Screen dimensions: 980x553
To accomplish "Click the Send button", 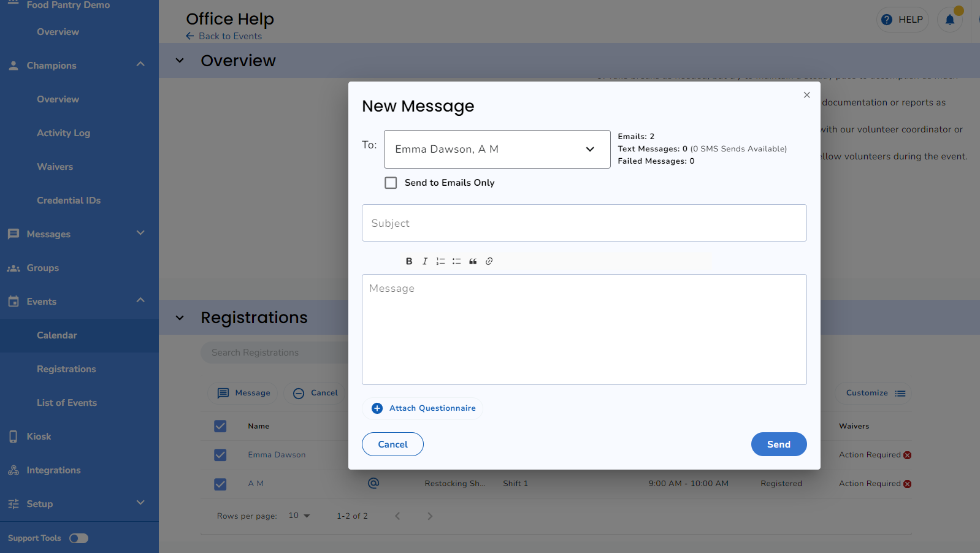I will (778, 444).
